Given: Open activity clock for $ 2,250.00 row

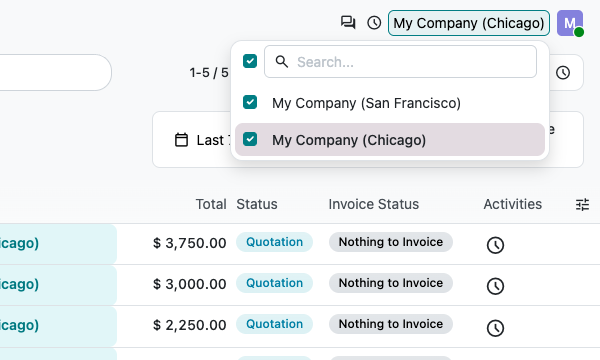Looking at the screenshot, I should [x=495, y=328].
